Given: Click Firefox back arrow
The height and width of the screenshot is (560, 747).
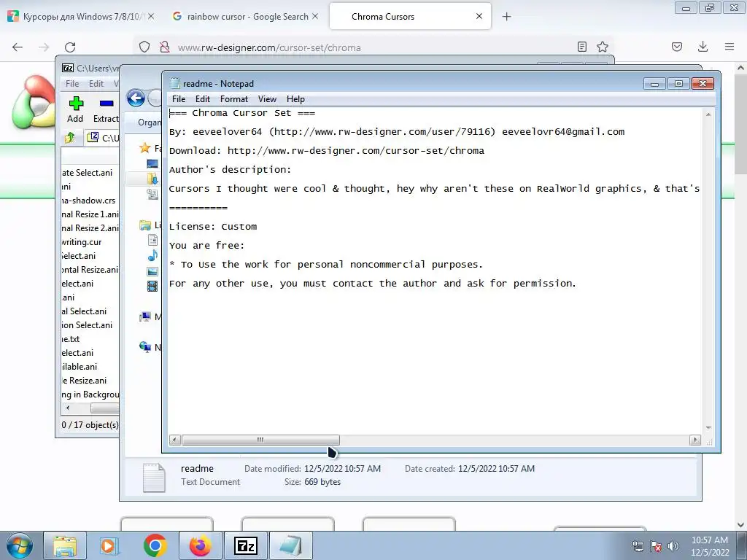Looking at the screenshot, I should click(x=18, y=47).
